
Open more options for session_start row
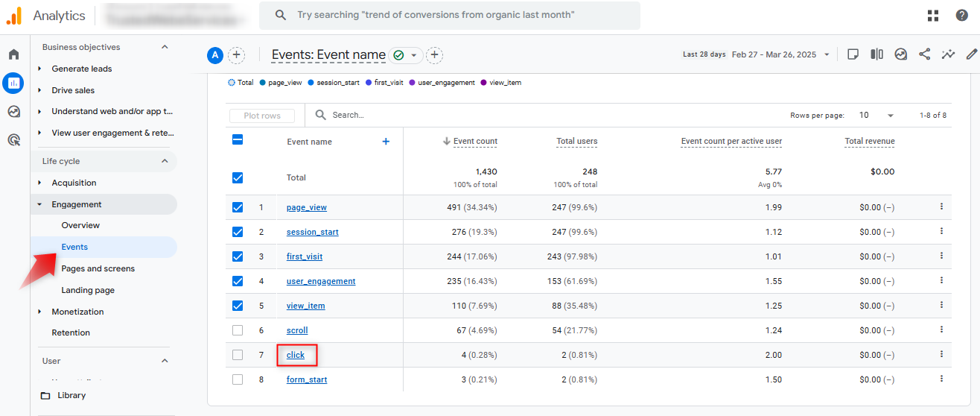click(x=941, y=231)
